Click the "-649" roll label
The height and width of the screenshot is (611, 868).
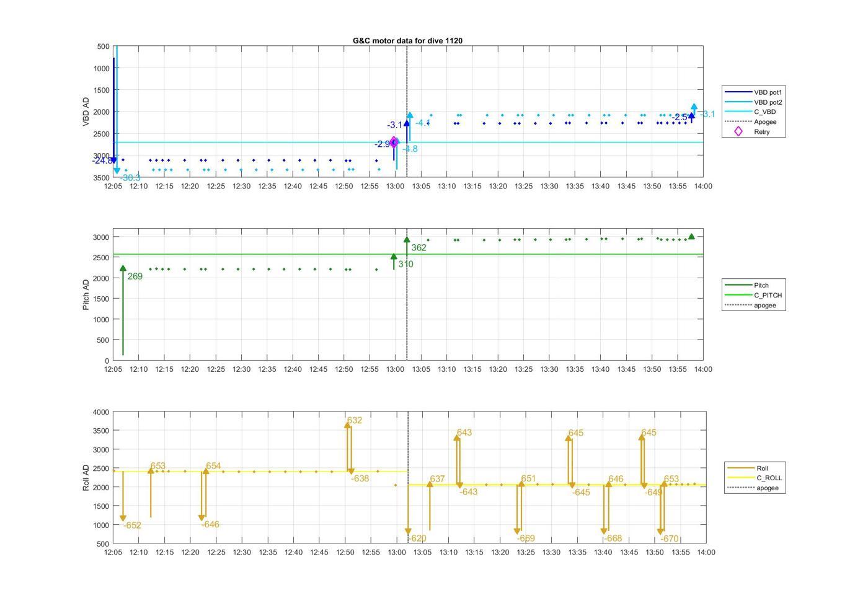pyautogui.click(x=653, y=493)
